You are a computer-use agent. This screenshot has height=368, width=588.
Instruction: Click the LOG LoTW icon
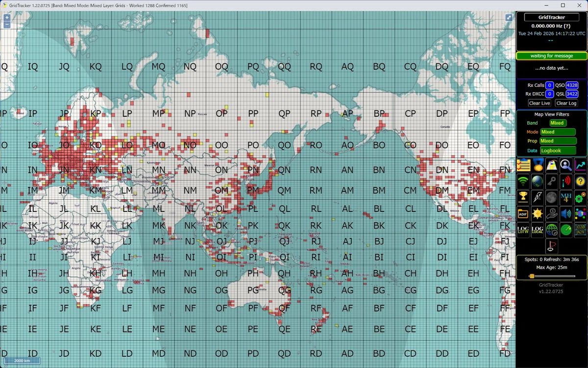[523, 230]
